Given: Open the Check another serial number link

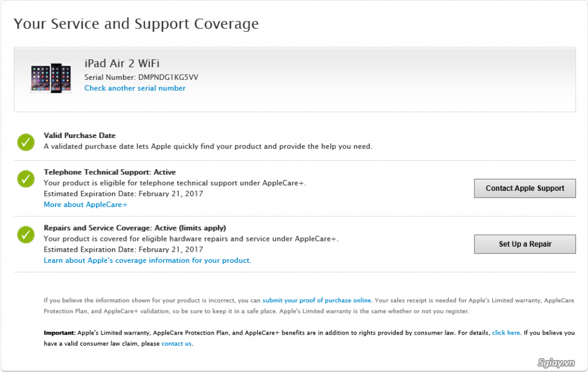Looking at the screenshot, I should 135,88.
